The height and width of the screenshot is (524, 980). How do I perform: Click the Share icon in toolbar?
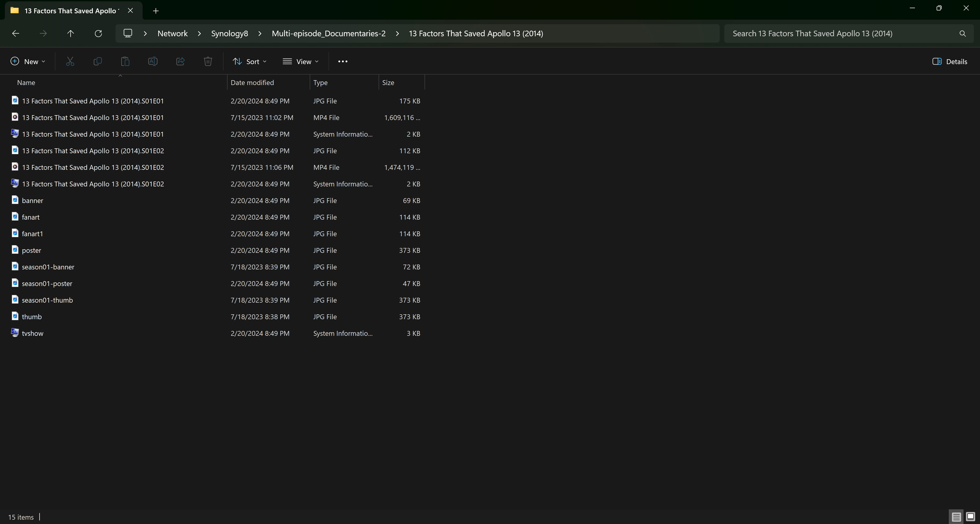(180, 61)
